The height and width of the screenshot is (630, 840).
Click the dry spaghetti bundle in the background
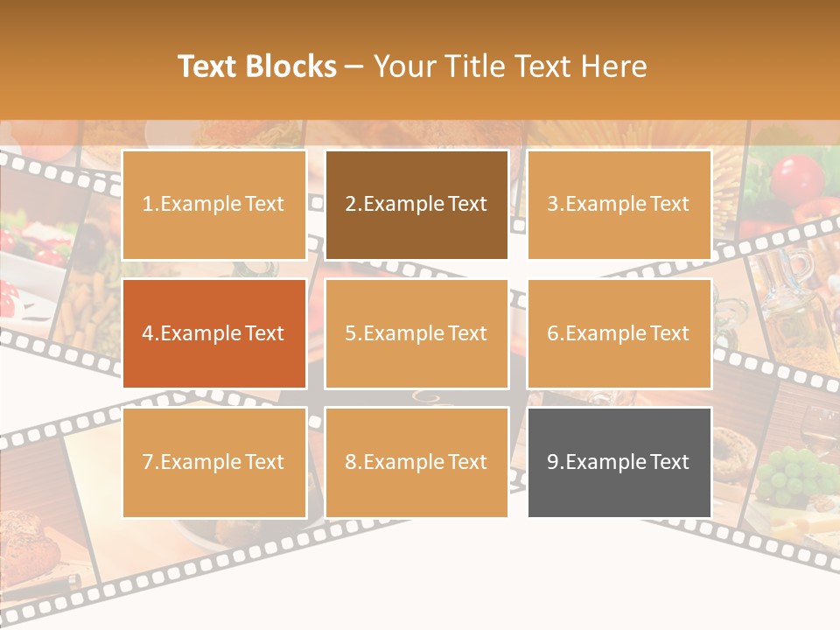731,188
